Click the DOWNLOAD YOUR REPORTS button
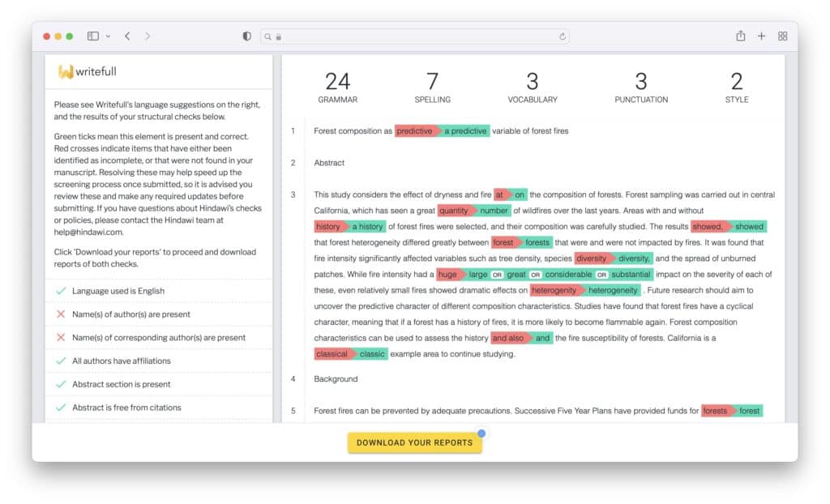This screenshot has height=504, width=830. (414, 442)
